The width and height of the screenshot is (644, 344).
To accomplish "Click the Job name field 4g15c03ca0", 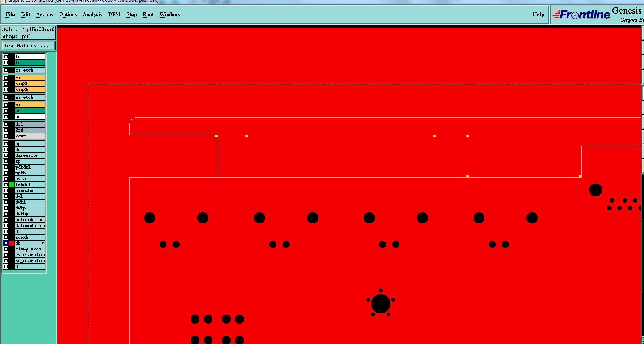I will coord(28,29).
